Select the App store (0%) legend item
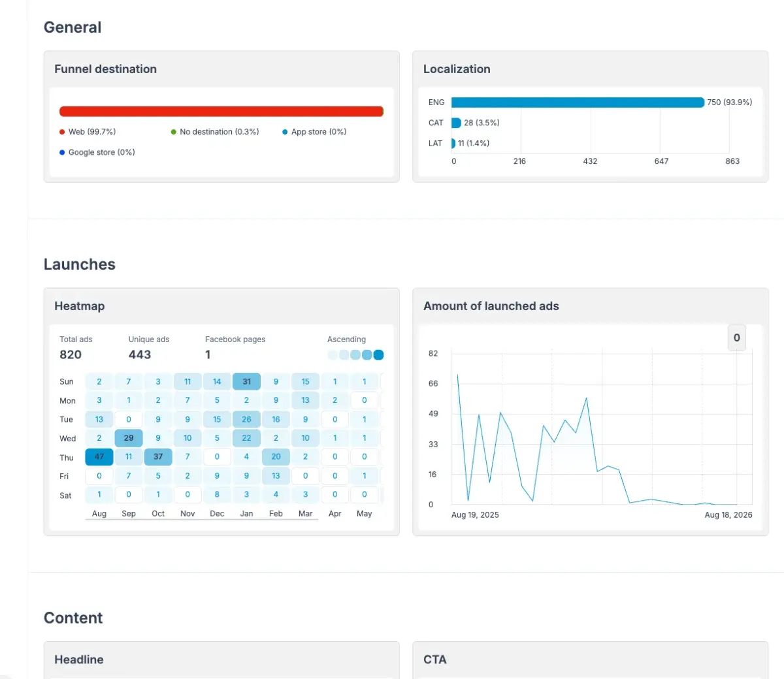The height and width of the screenshot is (679, 784). point(314,132)
